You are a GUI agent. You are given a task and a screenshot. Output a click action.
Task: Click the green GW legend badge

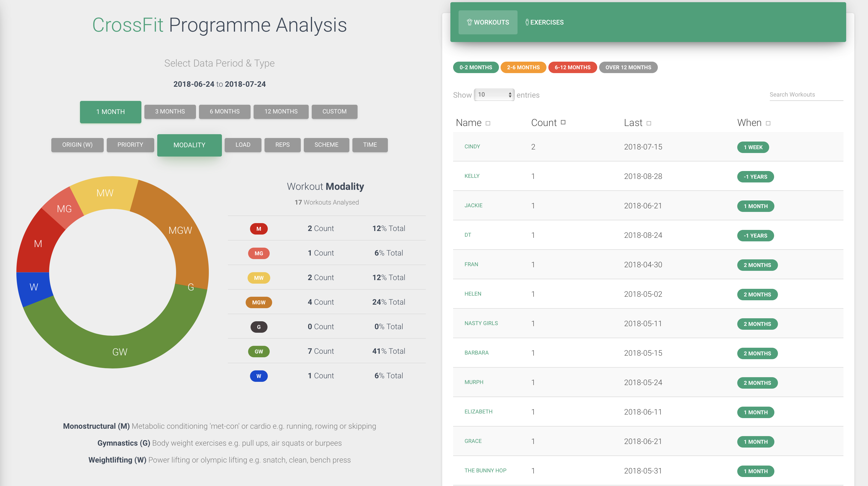(x=258, y=352)
